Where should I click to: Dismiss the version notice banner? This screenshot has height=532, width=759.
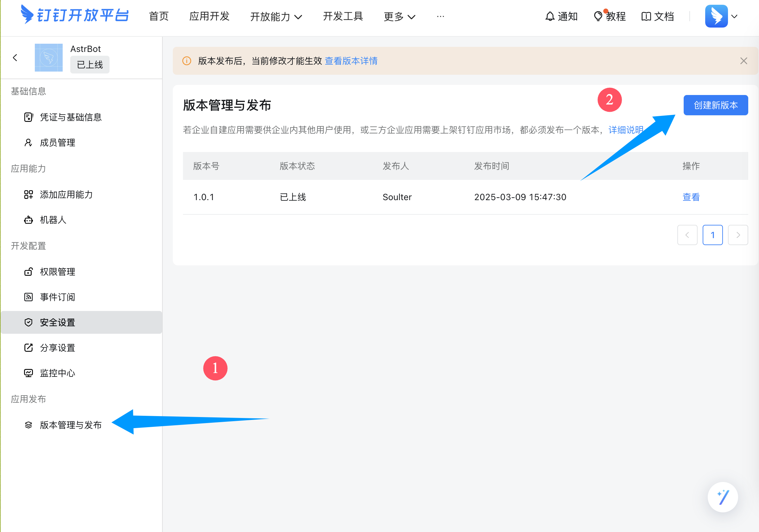click(743, 61)
